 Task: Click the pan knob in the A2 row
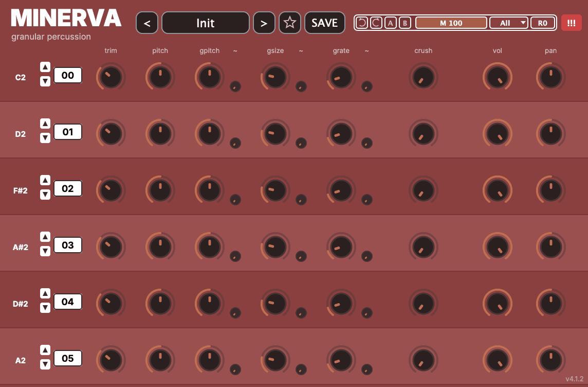pos(551,361)
